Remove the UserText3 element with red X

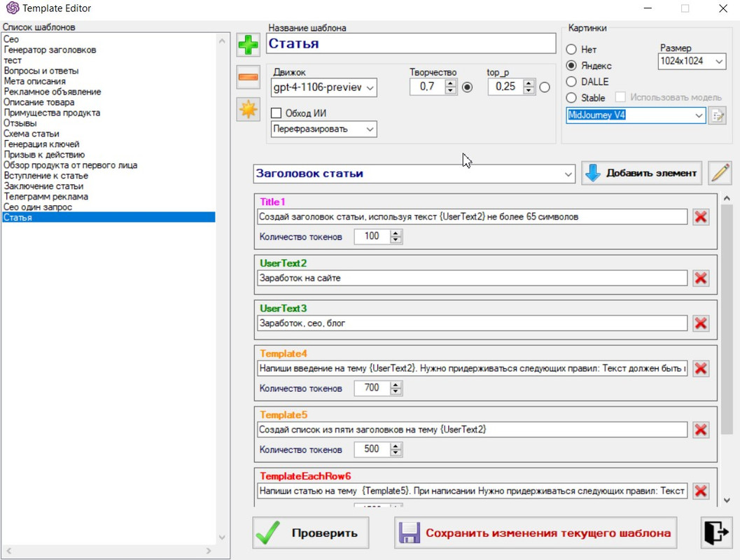(700, 323)
